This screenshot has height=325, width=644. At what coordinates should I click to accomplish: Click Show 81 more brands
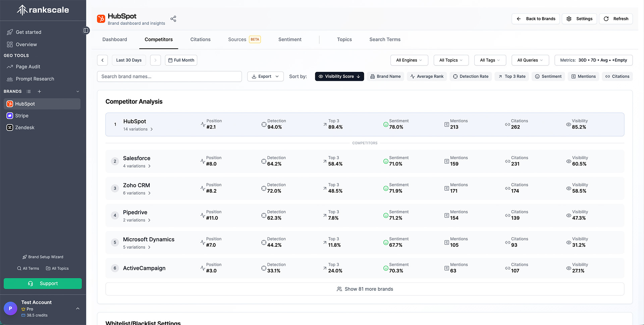coord(365,289)
